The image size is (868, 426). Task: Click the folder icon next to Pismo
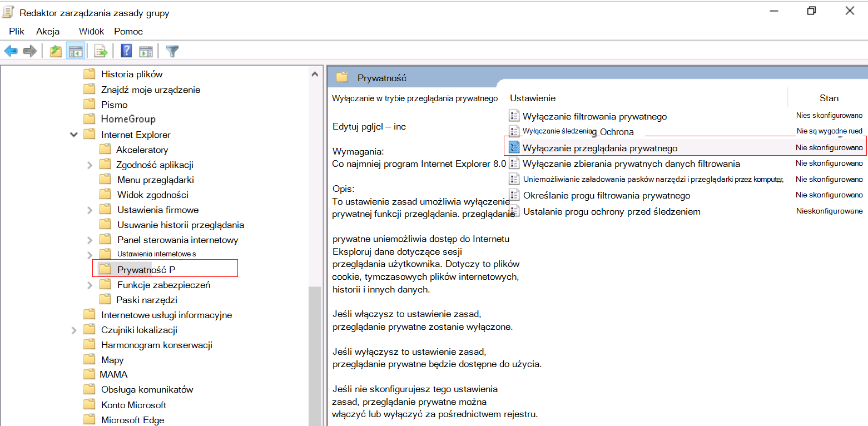click(x=89, y=104)
